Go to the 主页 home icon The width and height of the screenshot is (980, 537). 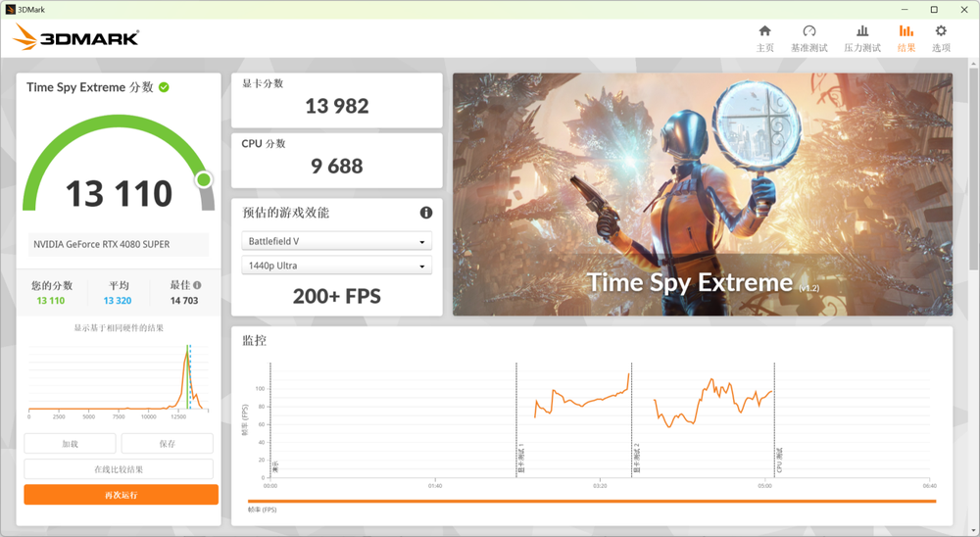click(x=764, y=37)
